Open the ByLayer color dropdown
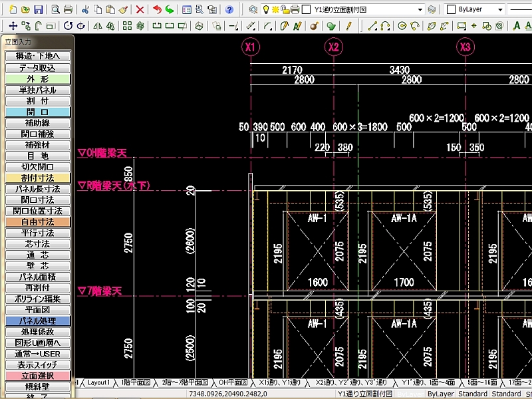This screenshot has width=532, height=399. [x=500, y=9]
